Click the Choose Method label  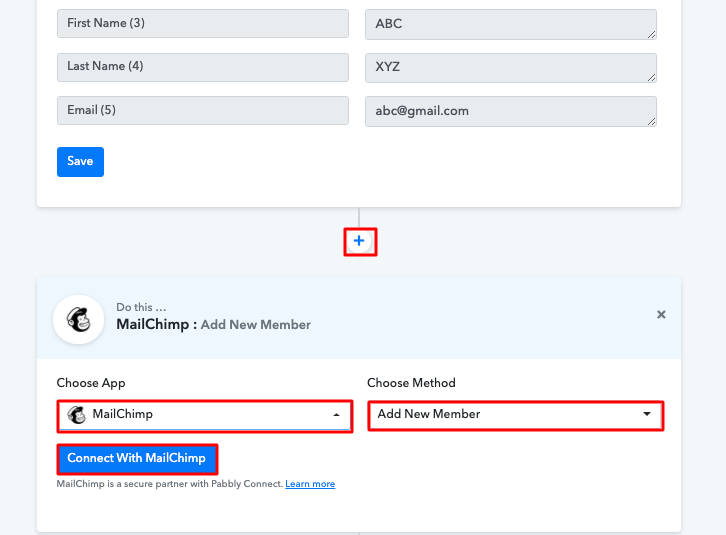(x=411, y=383)
